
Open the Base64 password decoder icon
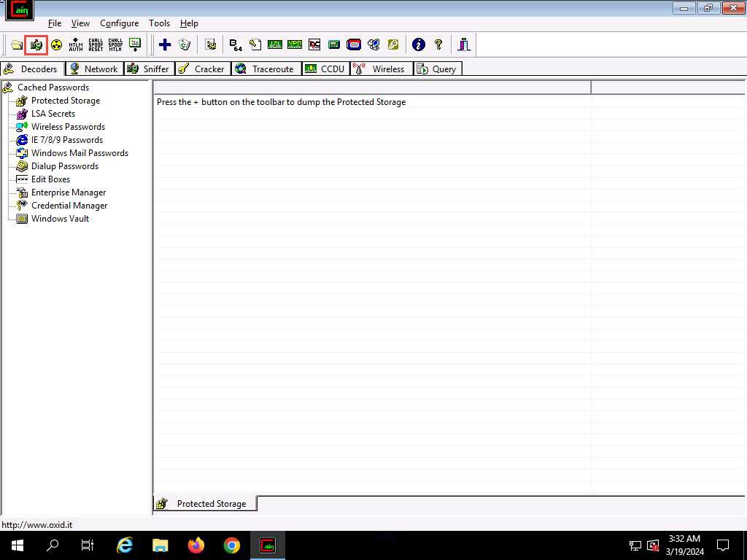[236, 45]
